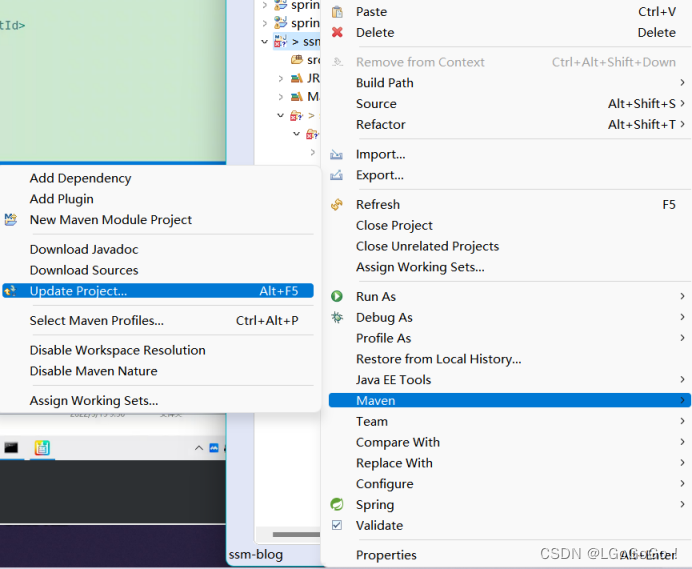692x569 pixels.
Task: Choose Close Project
Action: 510,225
